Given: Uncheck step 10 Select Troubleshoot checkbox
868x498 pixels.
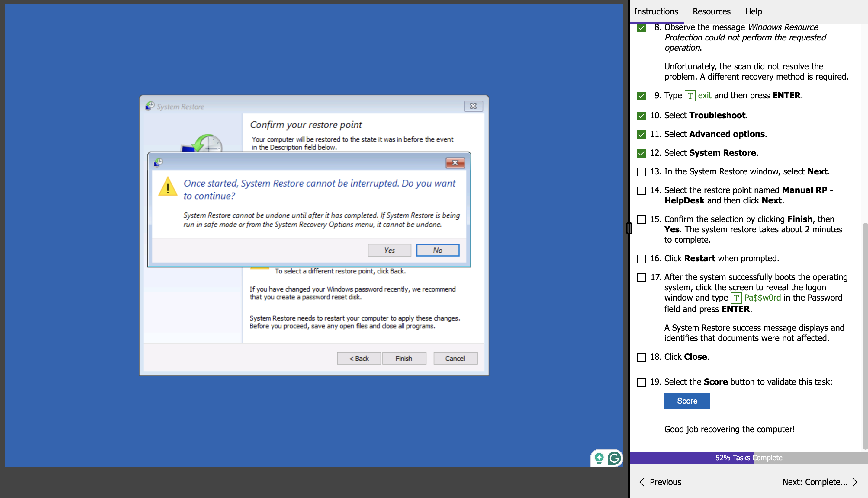Looking at the screenshot, I should tap(641, 116).
